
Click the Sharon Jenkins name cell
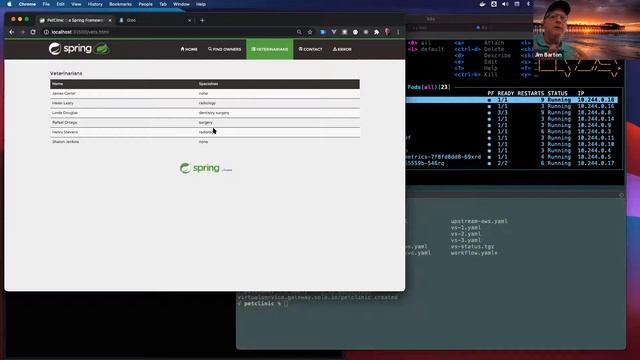[66, 142]
